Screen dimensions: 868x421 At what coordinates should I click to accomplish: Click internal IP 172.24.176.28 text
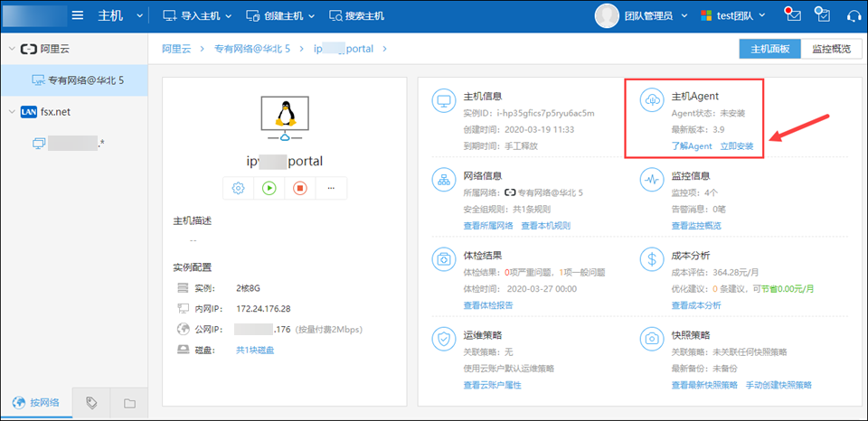point(263,309)
